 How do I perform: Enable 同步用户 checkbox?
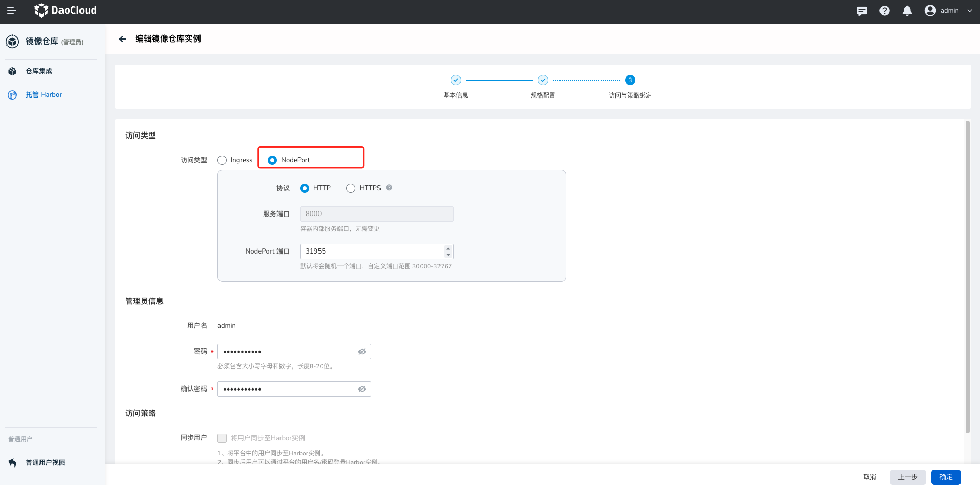pyautogui.click(x=222, y=438)
